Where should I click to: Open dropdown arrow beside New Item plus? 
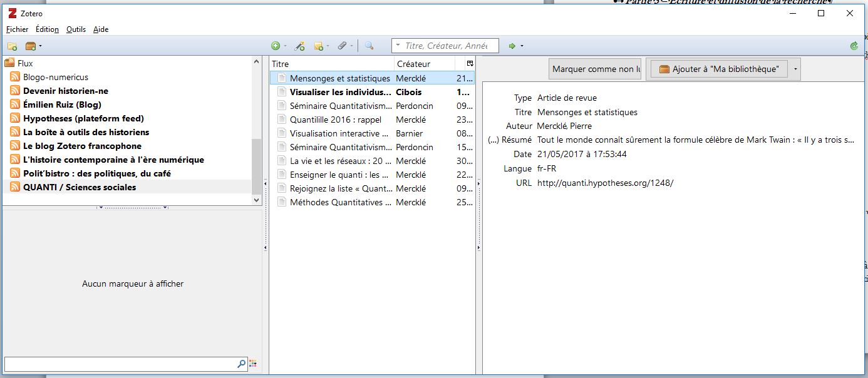coord(286,46)
